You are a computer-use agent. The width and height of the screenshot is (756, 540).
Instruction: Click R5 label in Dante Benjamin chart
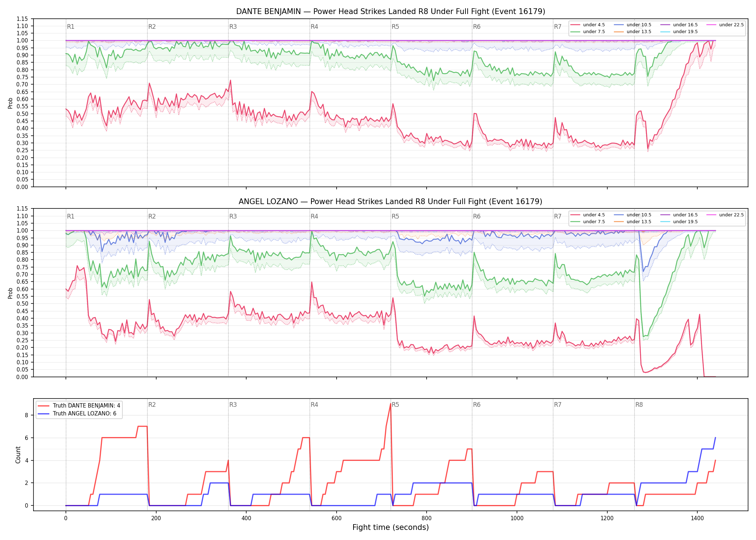(x=395, y=27)
